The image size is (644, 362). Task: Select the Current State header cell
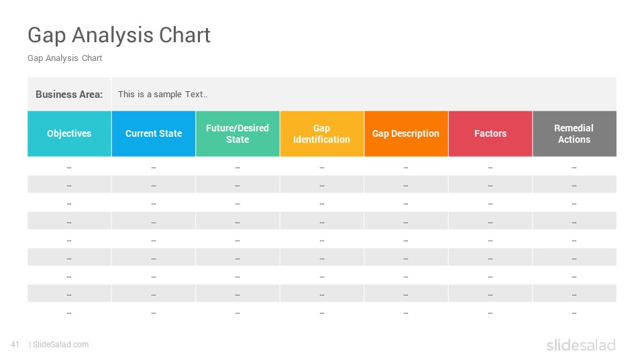154,133
